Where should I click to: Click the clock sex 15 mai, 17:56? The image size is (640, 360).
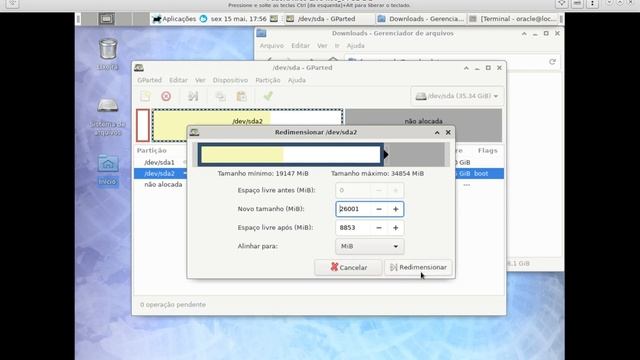click(238, 19)
